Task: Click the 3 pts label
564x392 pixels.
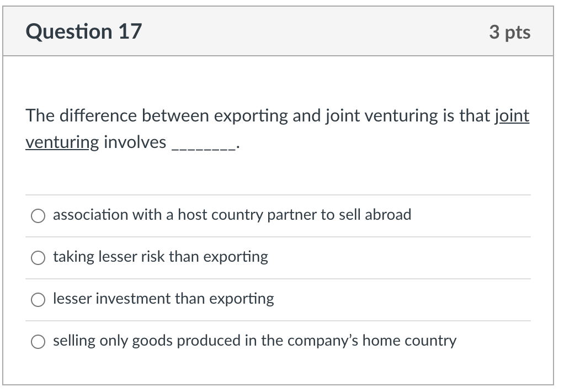Action: [510, 32]
